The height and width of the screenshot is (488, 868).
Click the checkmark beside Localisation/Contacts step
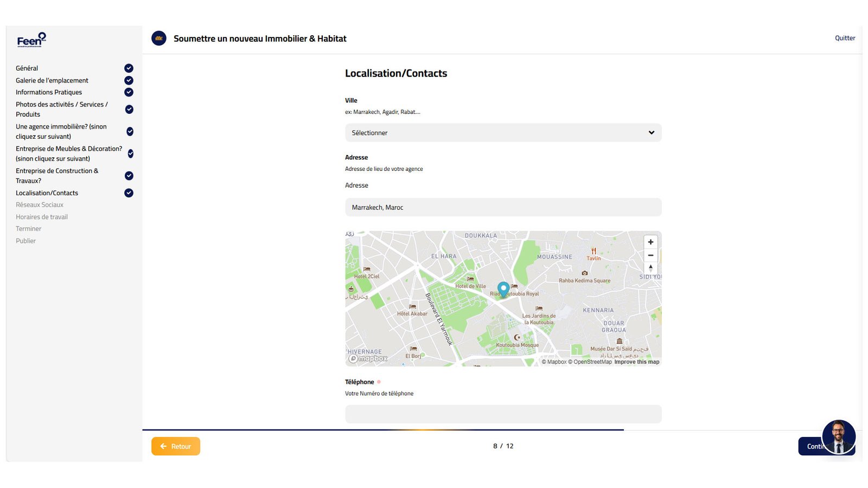click(x=129, y=193)
